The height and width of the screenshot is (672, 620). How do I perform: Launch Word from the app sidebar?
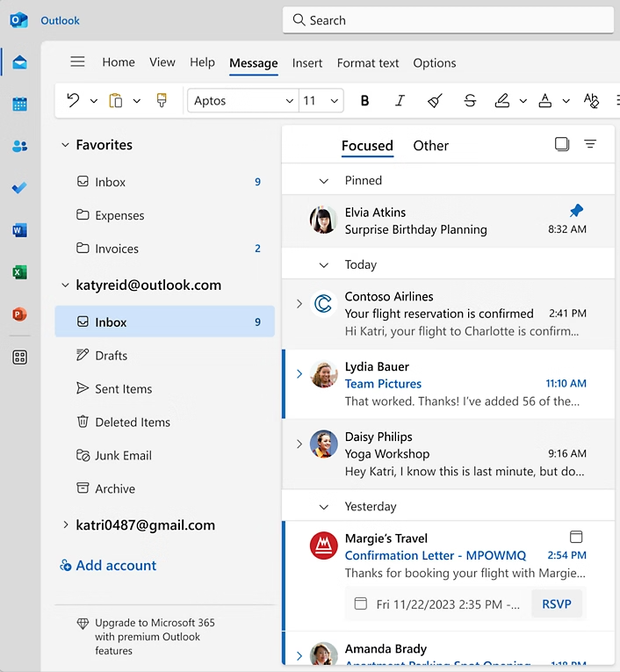19,230
